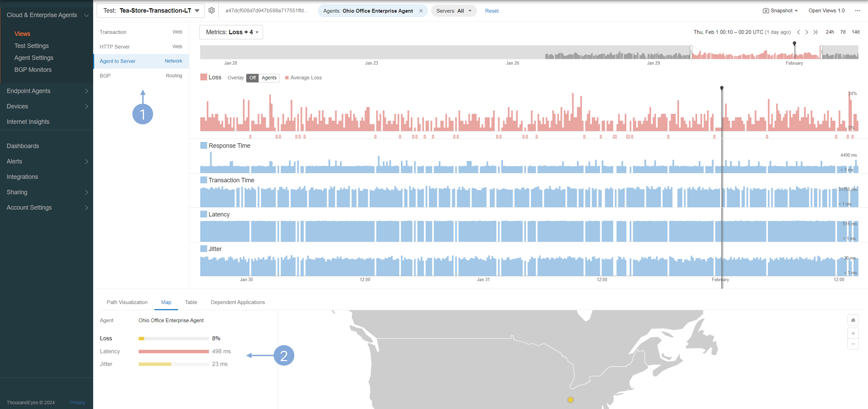
Task: Click the Reset filters link
Action: pyautogui.click(x=492, y=11)
